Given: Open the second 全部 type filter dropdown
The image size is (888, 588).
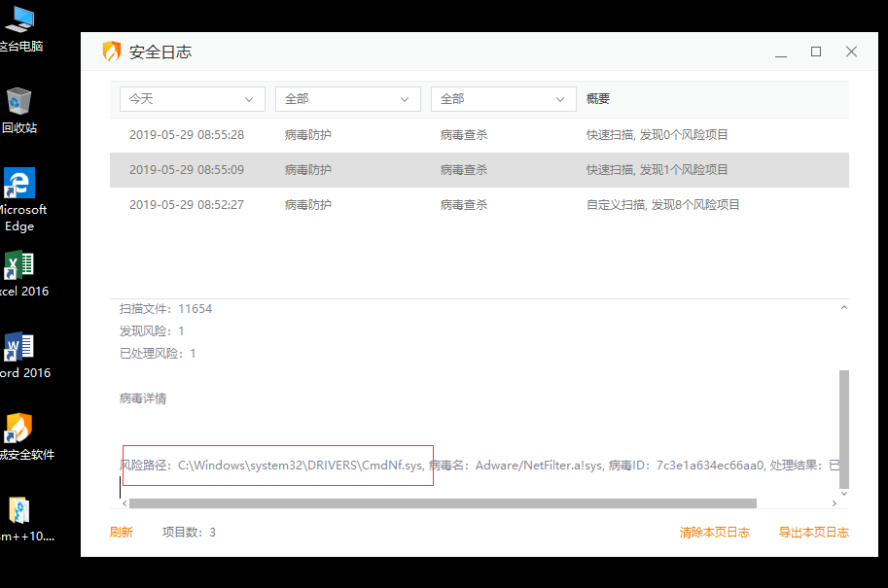Looking at the screenshot, I should (x=503, y=98).
